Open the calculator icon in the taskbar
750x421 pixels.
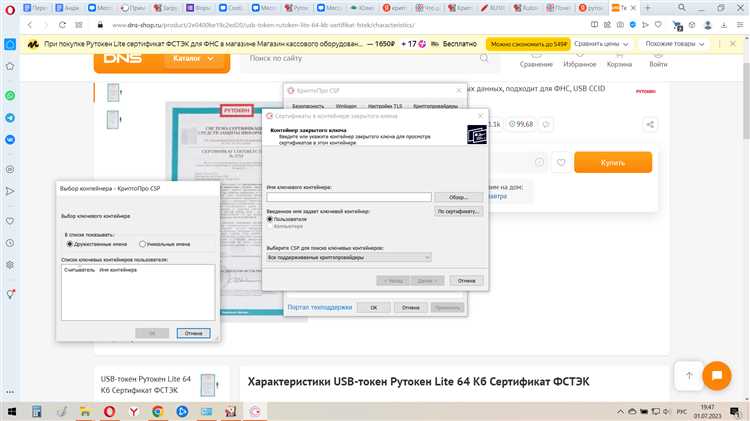[x=36, y=411]
